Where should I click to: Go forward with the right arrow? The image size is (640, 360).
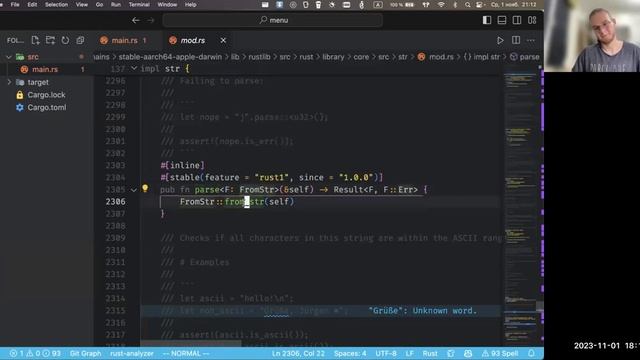coord(151,20)
